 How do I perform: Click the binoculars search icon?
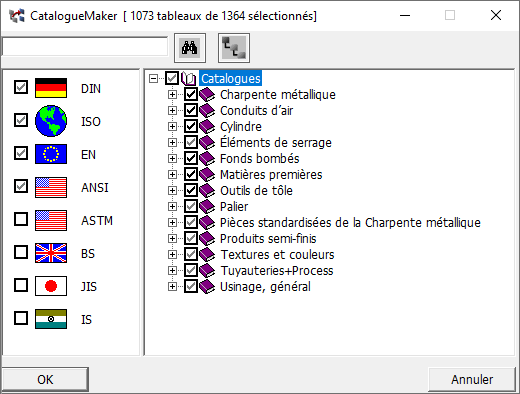(190, 48)
